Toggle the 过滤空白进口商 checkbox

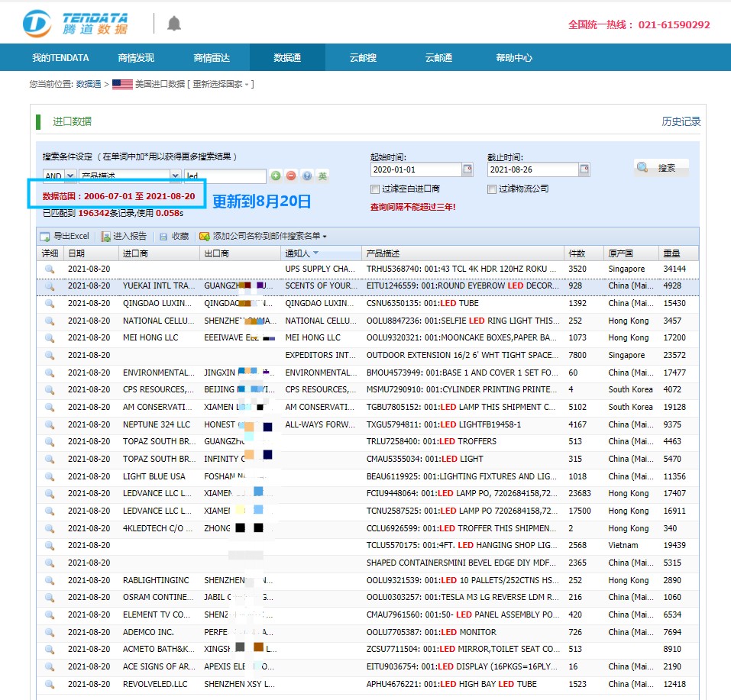[374, 189]
